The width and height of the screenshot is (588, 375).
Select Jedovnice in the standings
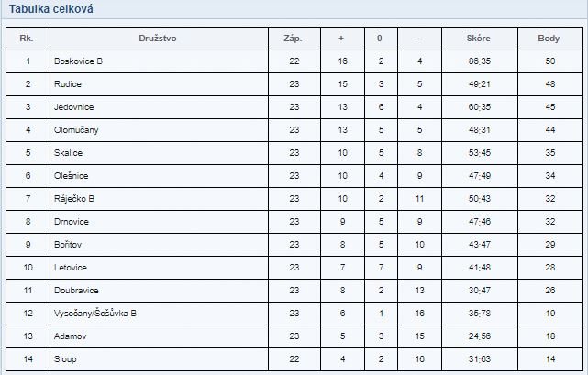[x=74, y=107]
